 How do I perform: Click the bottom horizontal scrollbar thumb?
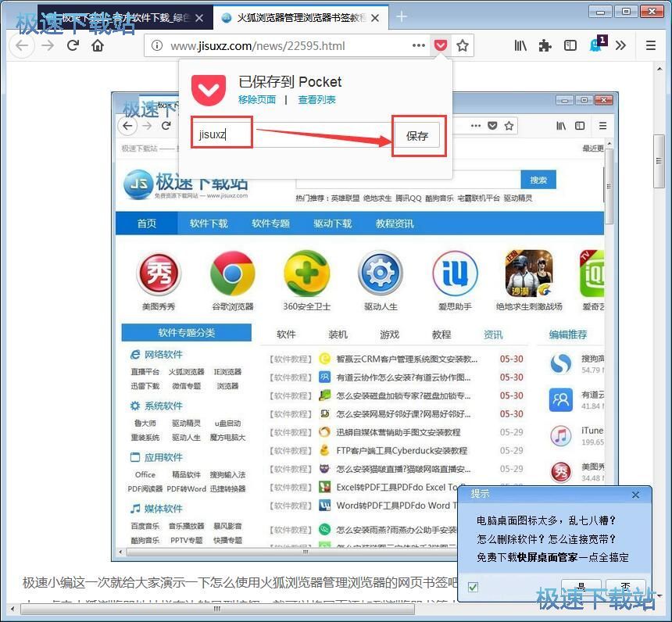[217, 608]
